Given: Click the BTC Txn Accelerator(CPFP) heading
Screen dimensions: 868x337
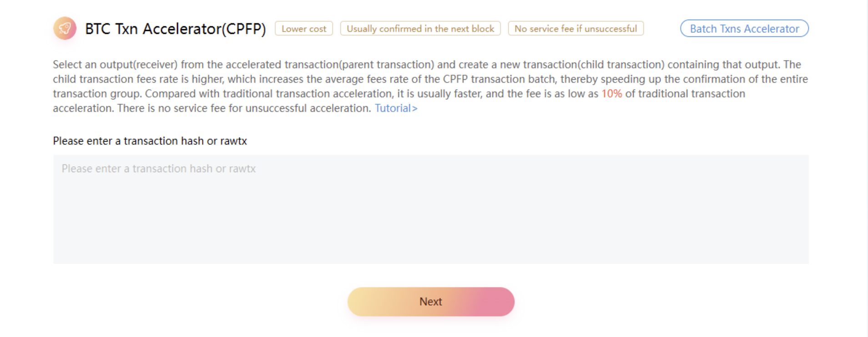Looking at the screenshot, I should point(175,29).
